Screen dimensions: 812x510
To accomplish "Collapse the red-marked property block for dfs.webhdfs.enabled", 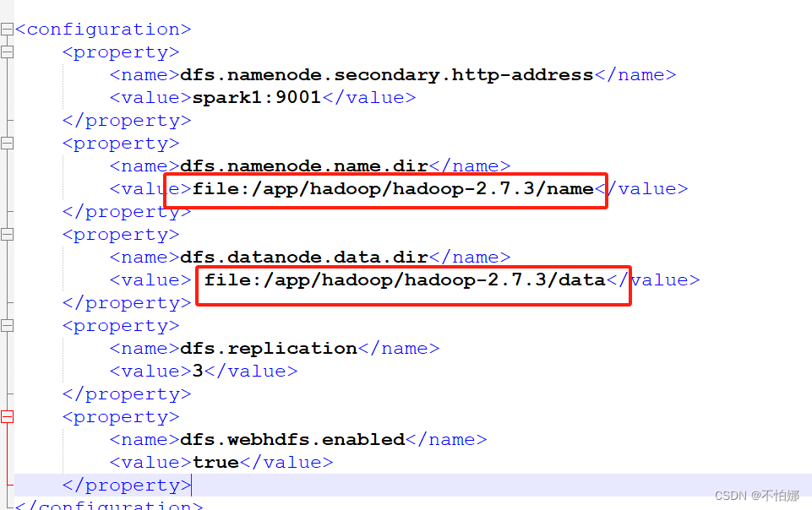I will pos(7,417).
